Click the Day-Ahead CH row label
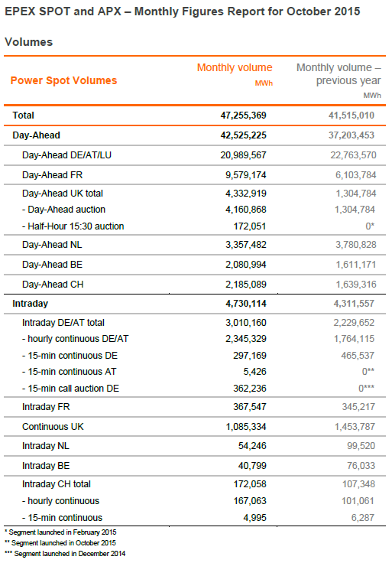 pos(53,285)
